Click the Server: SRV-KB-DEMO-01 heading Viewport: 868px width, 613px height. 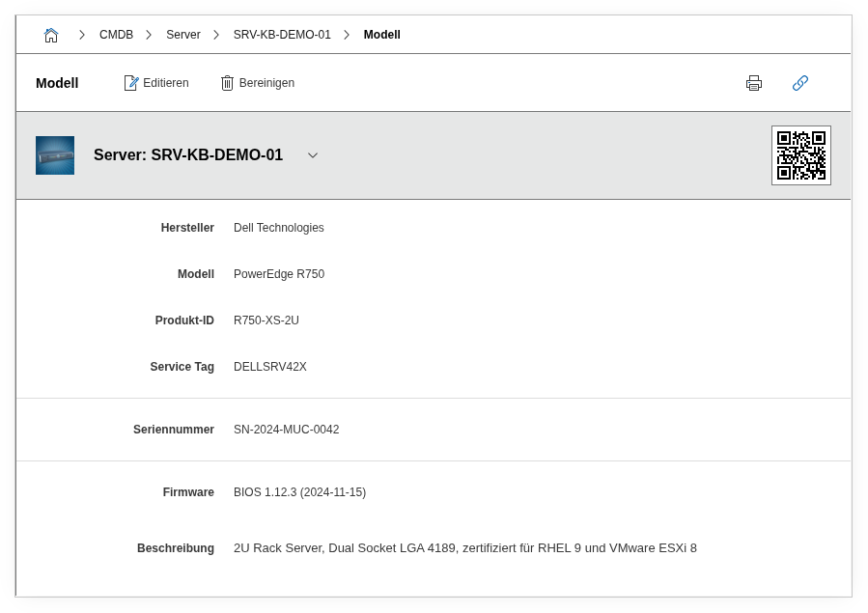[188, 155]
